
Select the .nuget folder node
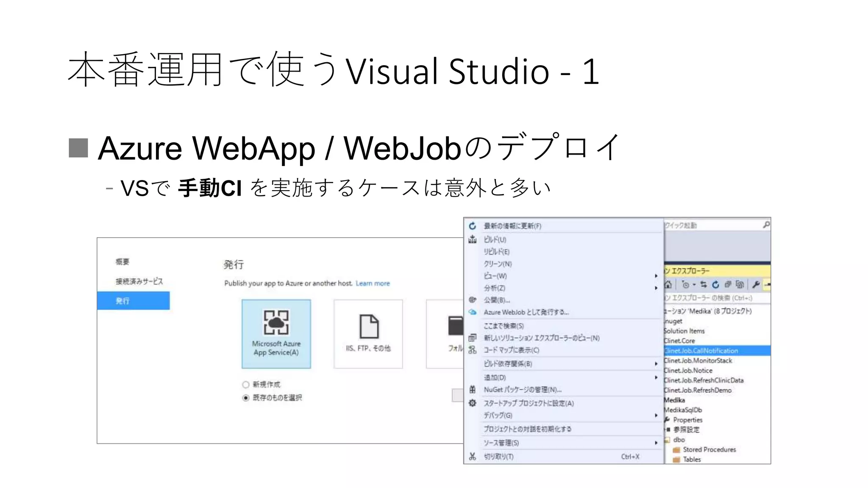point(673,321)
